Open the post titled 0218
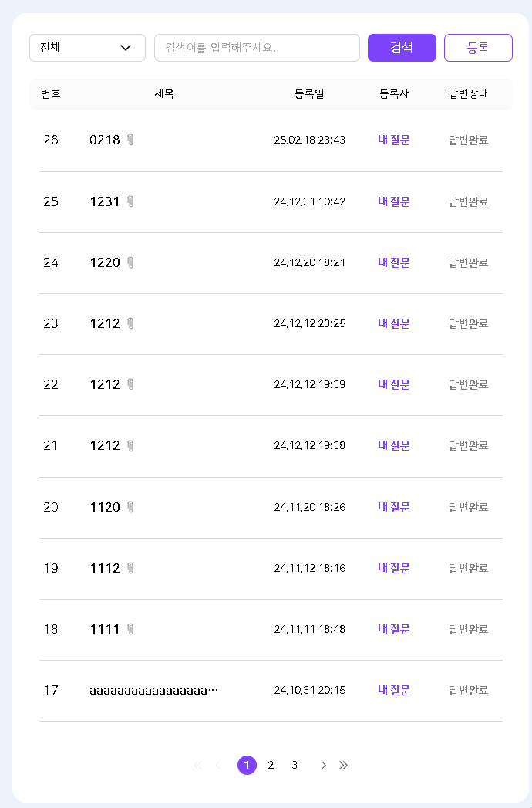This screenshot has width=532, height=808. (x=105, y=140)
